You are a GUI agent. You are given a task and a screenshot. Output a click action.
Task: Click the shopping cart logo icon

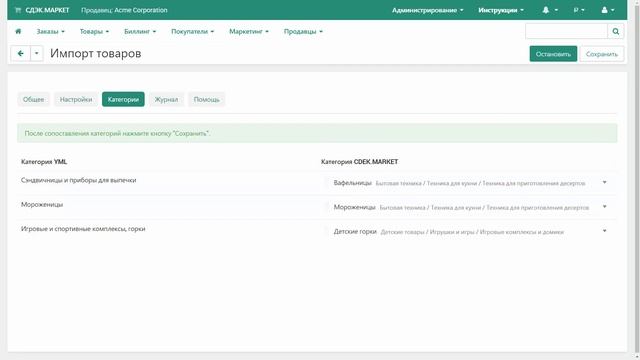pyautogui.click(x=18, y=10)
